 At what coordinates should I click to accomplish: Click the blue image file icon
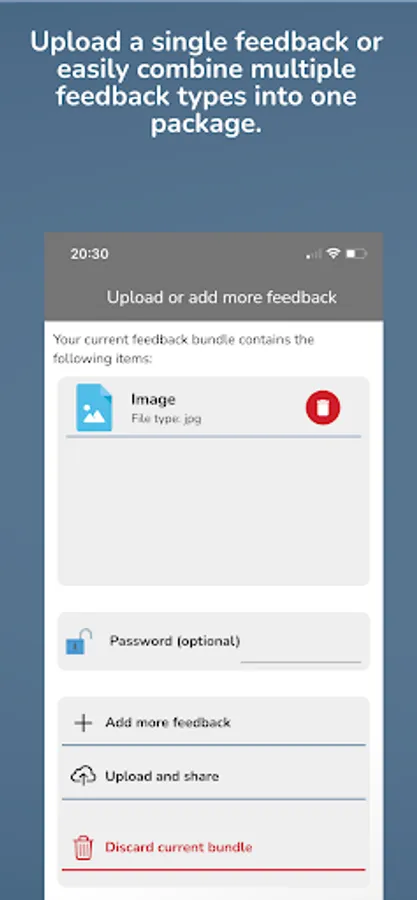point(94,408)
